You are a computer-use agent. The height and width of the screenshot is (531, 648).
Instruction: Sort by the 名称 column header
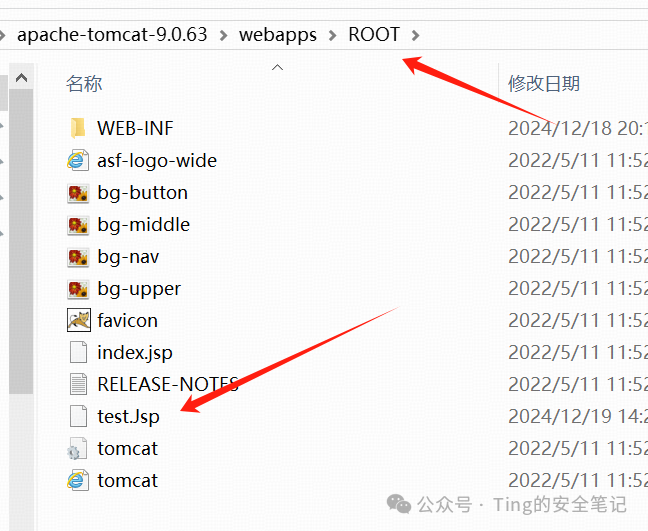pos(84,83)
